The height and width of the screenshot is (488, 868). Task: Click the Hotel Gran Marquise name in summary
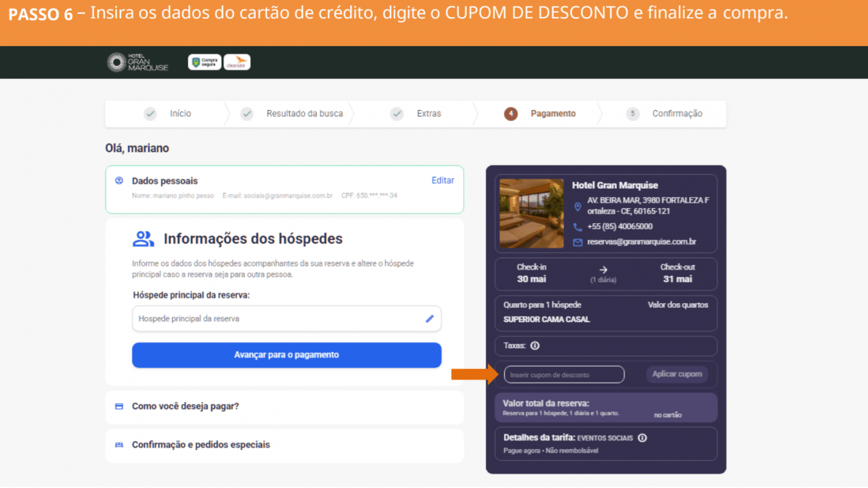tap(615, 185)
